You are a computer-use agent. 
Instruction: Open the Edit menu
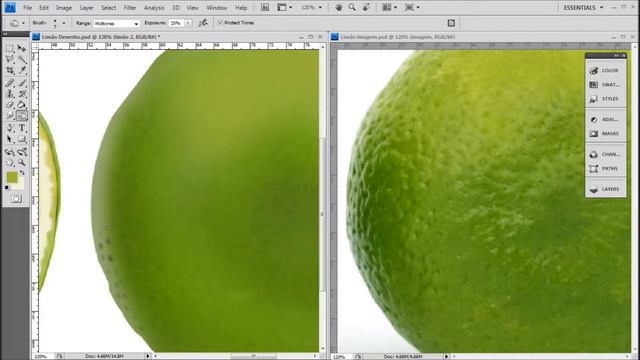44,8
